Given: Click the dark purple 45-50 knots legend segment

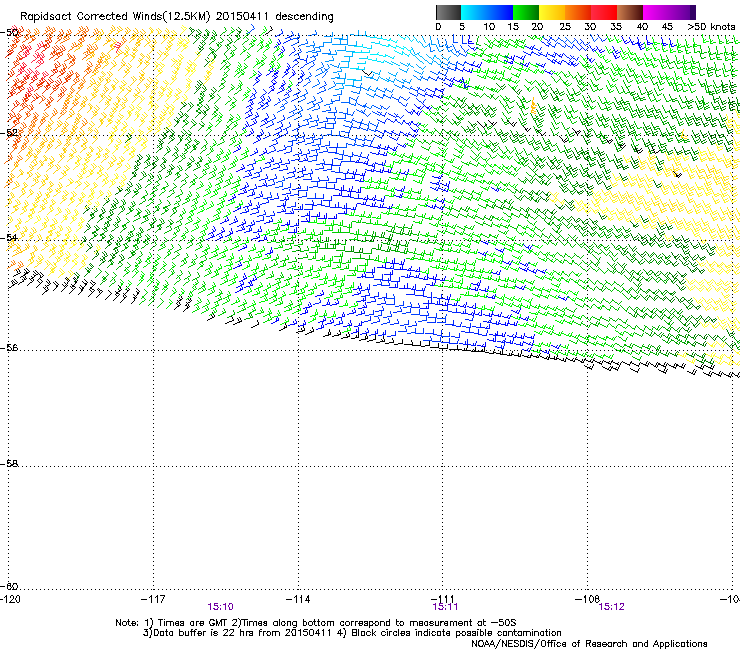Looking at the screenshot, I should pyautogui.click(x=682, y=12).
